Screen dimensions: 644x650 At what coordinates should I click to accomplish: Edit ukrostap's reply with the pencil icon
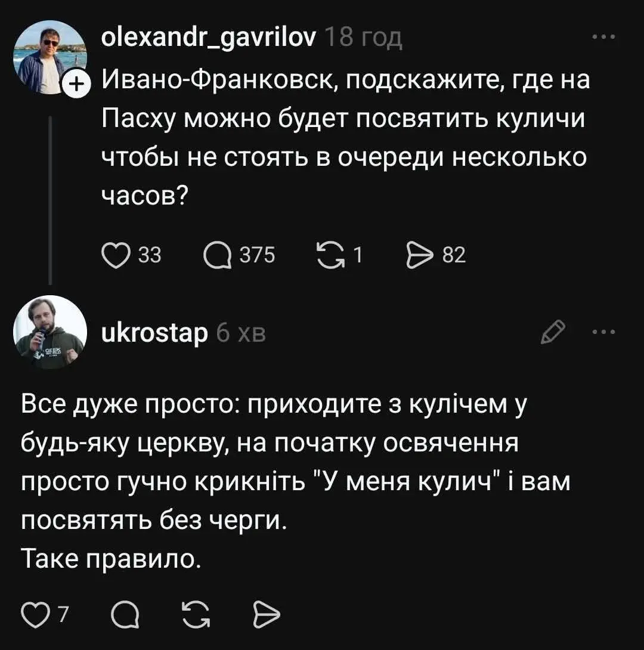pyautogui.click(x=552, y=332)
